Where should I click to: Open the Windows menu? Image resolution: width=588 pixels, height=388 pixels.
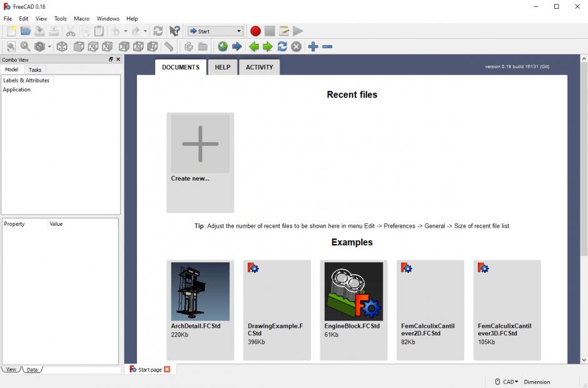pyautogui.click(x=108, y=18)
